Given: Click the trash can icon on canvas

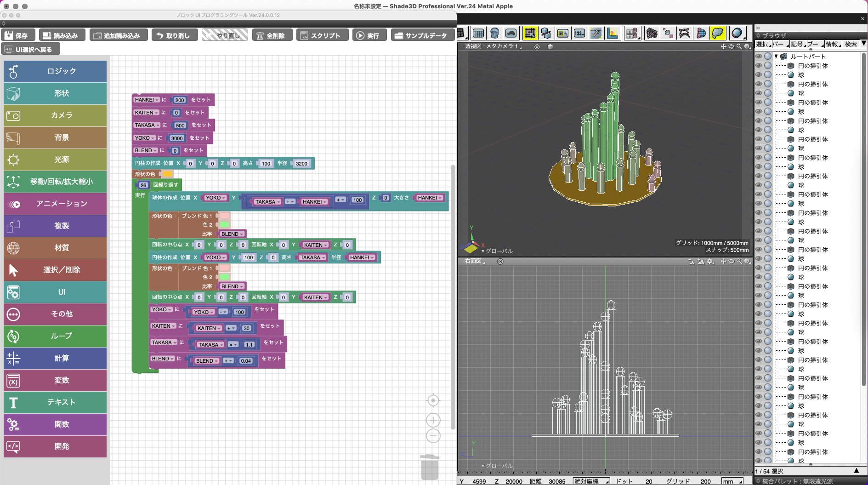Looking at the screenshot, I should coord(430,467).
